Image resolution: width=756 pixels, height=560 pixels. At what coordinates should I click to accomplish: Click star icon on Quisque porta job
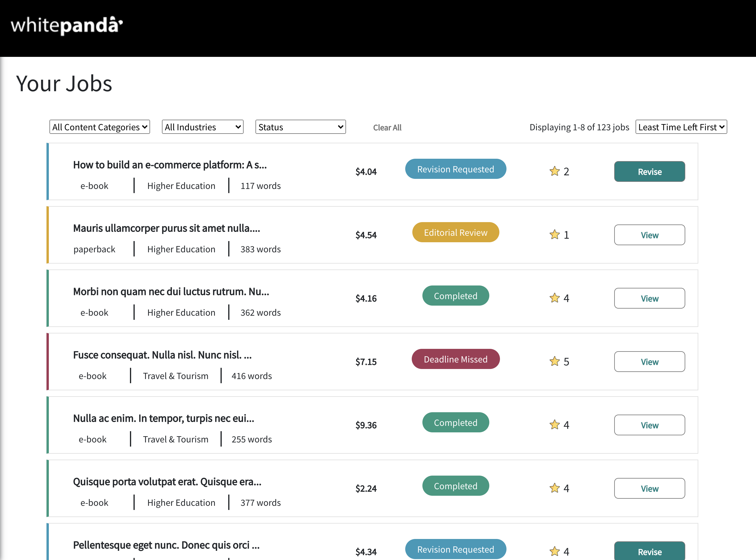coord(554,488)
